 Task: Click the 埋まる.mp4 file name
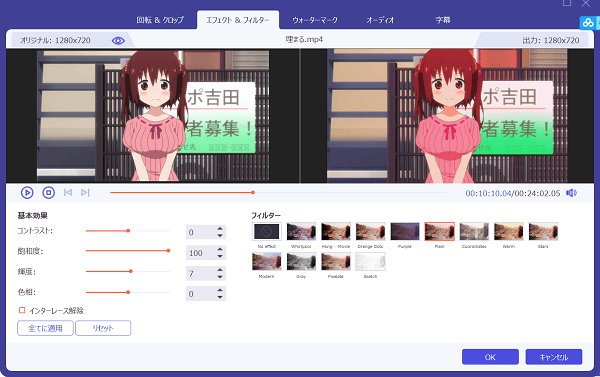pos(304,39)
